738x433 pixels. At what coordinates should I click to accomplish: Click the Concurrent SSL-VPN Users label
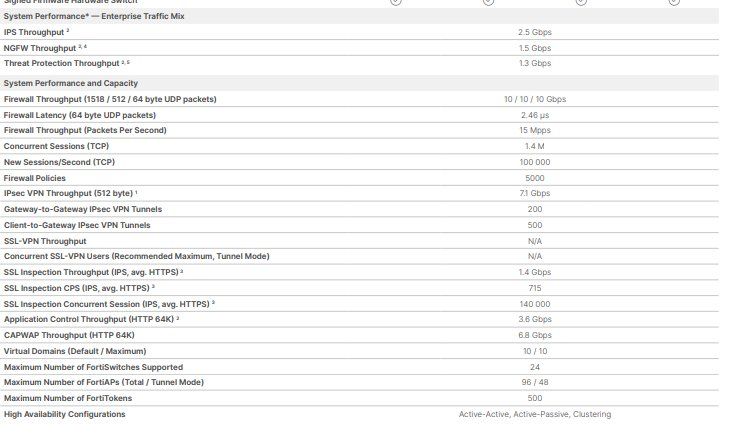click(x=136, y=256)
